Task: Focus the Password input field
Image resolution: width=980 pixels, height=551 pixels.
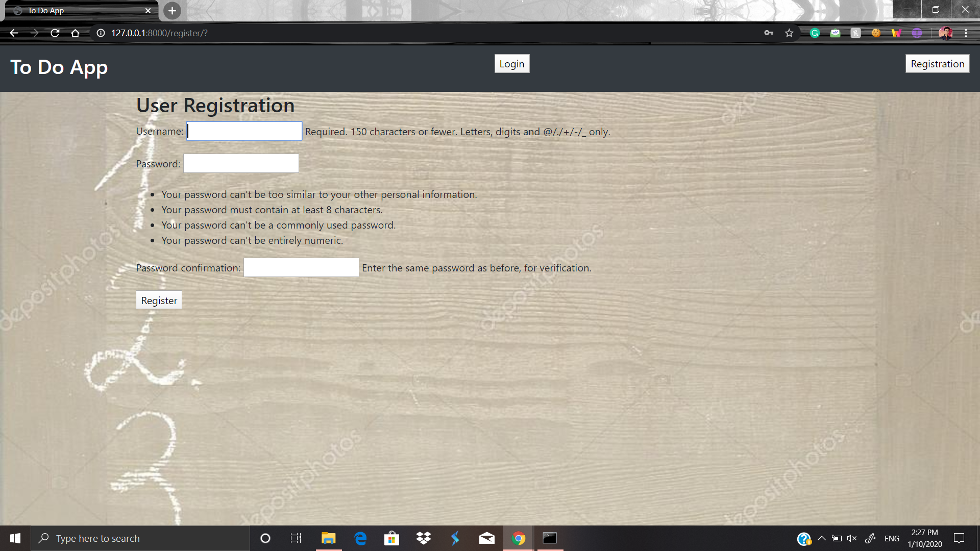Action: (241, 164)
